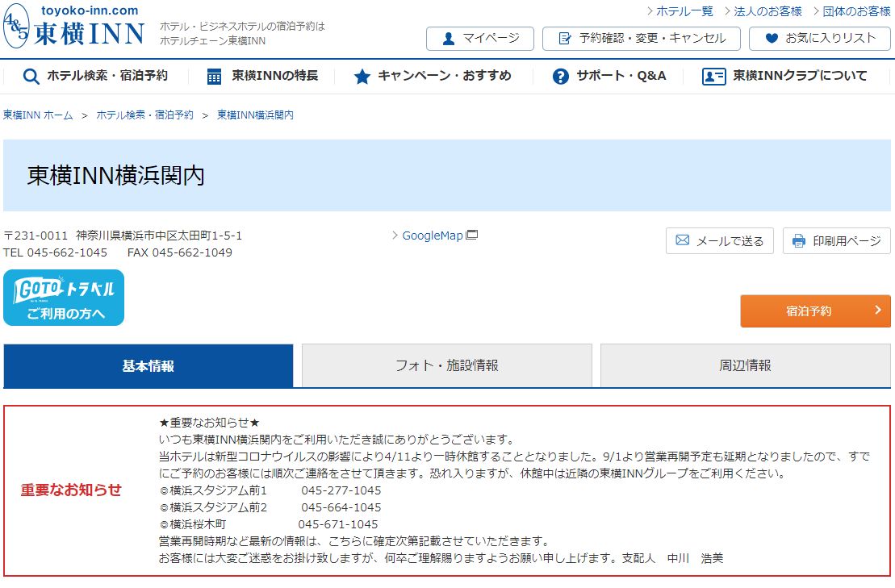This screenshot has height=588, width=895.
Task: Click the toyoko-inn.com text above the logo
Action: 90,10
